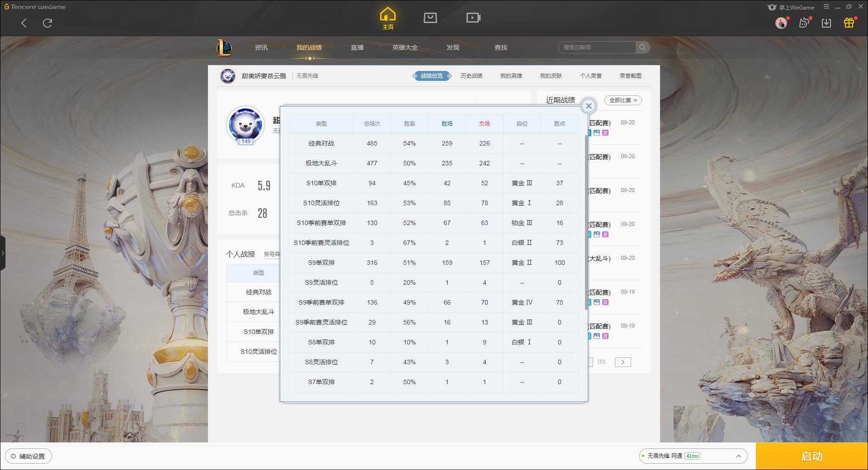This screenshot has width=868, height=470.
Task: Click the 胜率 column header
Action: (x=410, y=124)
